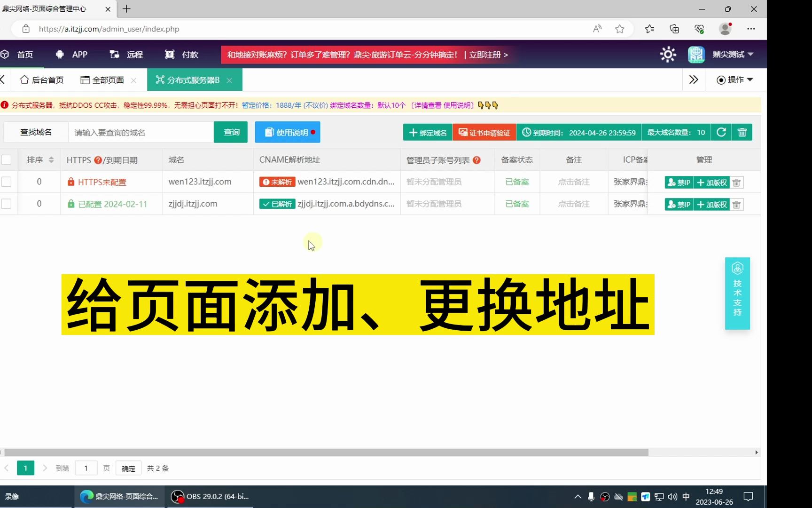Go to the previous page arrow in pagination
The width and height of the screenshot is (812, 508).
pyautogui.click(x=7, y=468)
